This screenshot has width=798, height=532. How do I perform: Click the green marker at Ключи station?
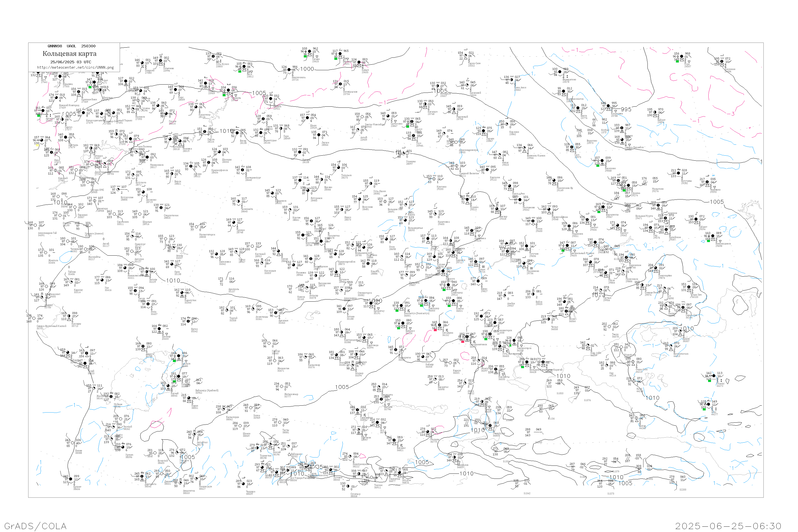[x=449, y=306]
